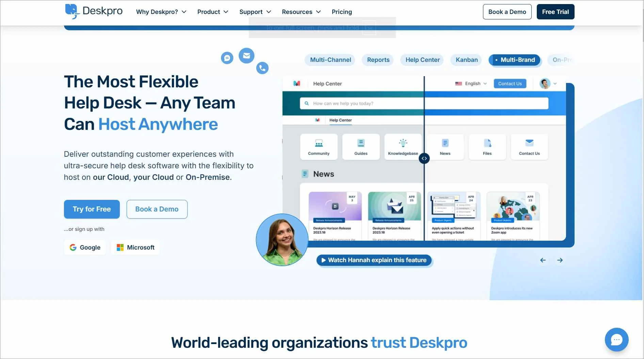Click Book a Demo below the headline
This screenshot has height=359, width=644.
point(157,209)
